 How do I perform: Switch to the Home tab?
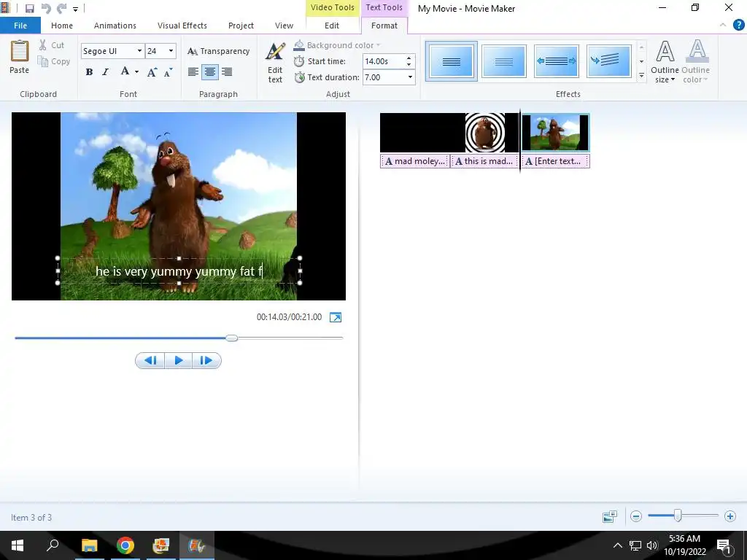62,26
